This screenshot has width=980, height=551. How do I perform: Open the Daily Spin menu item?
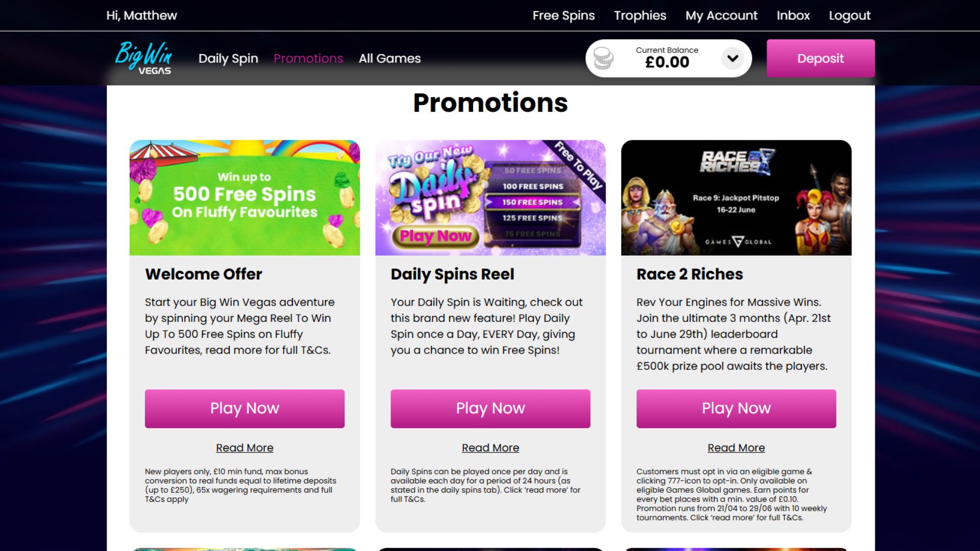pos(228,59)
